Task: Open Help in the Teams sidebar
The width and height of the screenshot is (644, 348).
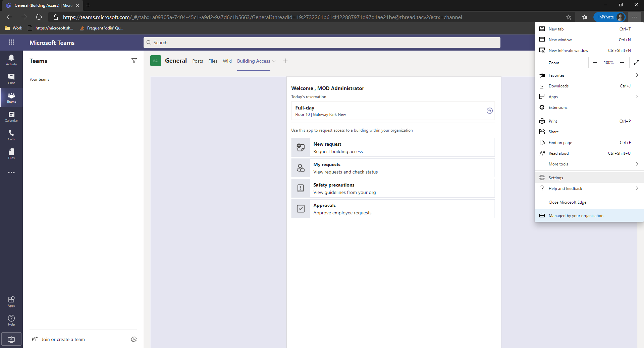Action: [x=11, y=320]
